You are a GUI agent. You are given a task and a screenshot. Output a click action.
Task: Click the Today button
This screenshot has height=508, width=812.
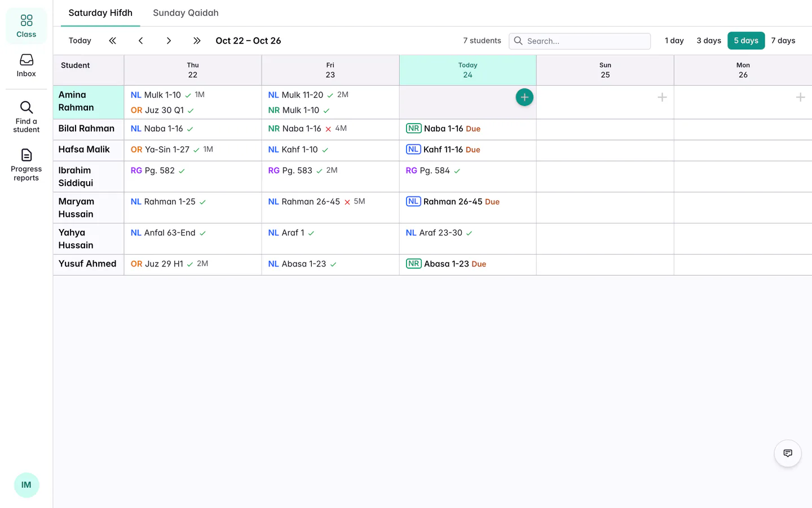(80, 41)
